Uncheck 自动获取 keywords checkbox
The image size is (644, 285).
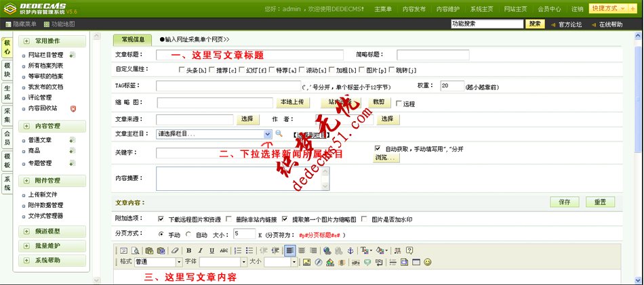[378, 148]
